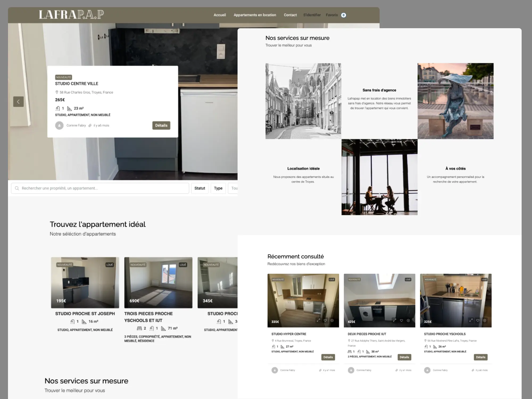Click the property search input field
The image size is (532, 399).
coord(100,188)
